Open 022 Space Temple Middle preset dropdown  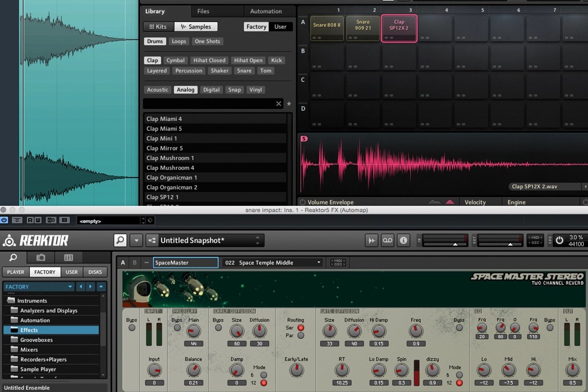coord(272,262)
